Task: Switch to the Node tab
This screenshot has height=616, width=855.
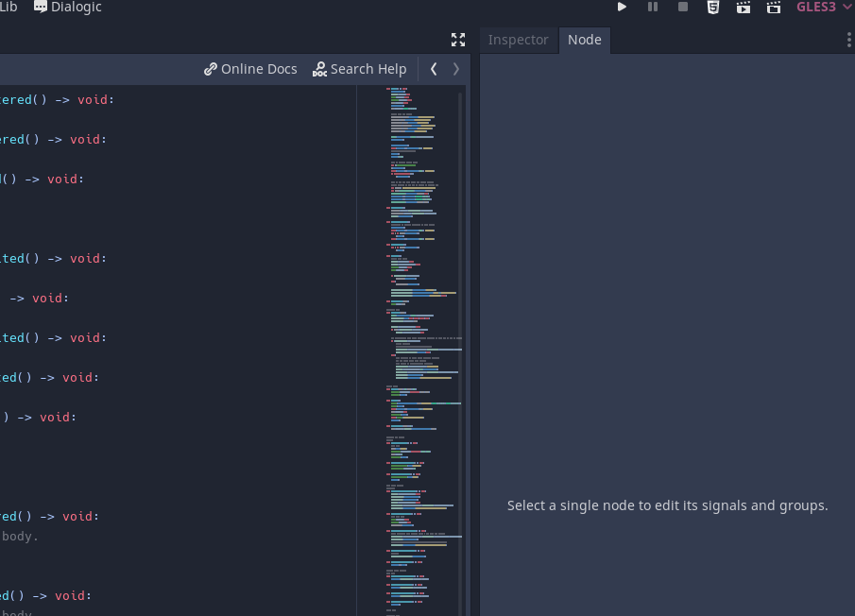Action: [x=584, y=40]
